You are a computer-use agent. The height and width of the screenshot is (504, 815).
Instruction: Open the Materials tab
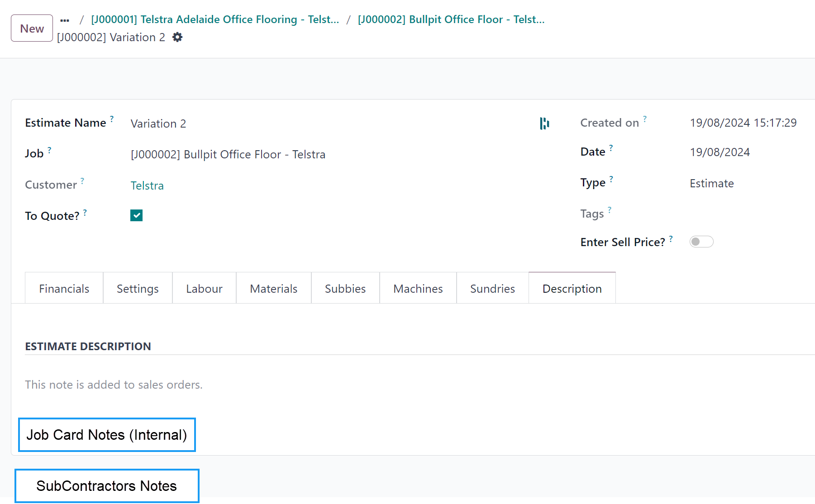pyautogui.click(x=273, y=289)
